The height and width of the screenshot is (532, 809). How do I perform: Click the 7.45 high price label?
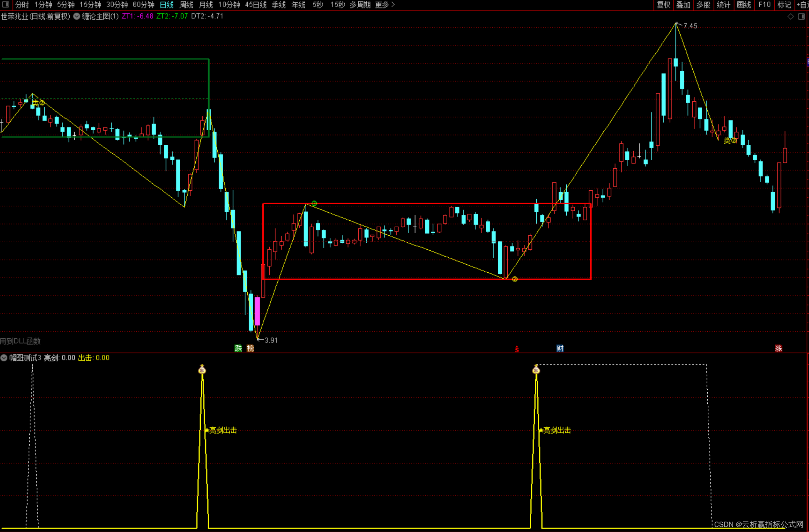pyautogui.click(x=690, y=26)
